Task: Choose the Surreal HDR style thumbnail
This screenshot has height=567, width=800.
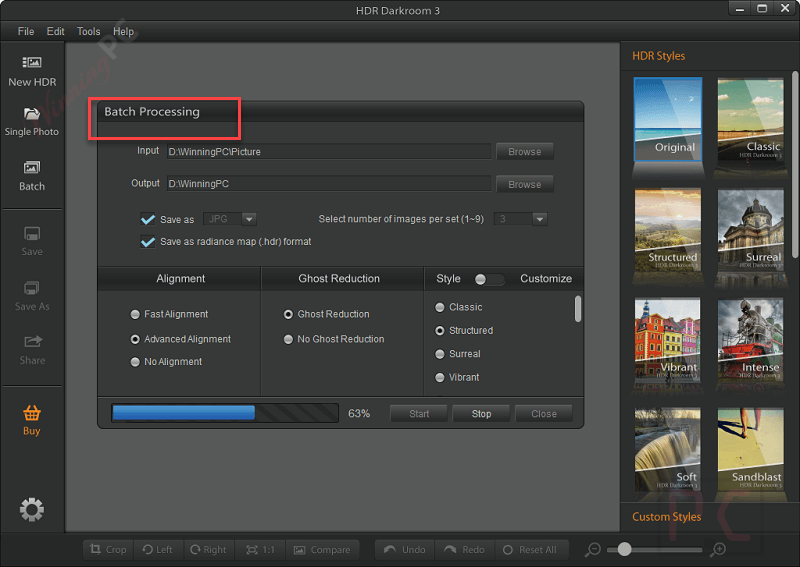Action: pos(751,230)
